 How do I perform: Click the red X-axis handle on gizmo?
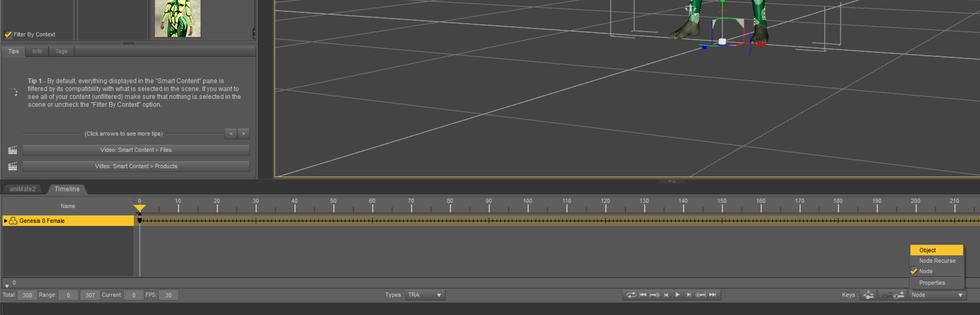click(761, 44)
